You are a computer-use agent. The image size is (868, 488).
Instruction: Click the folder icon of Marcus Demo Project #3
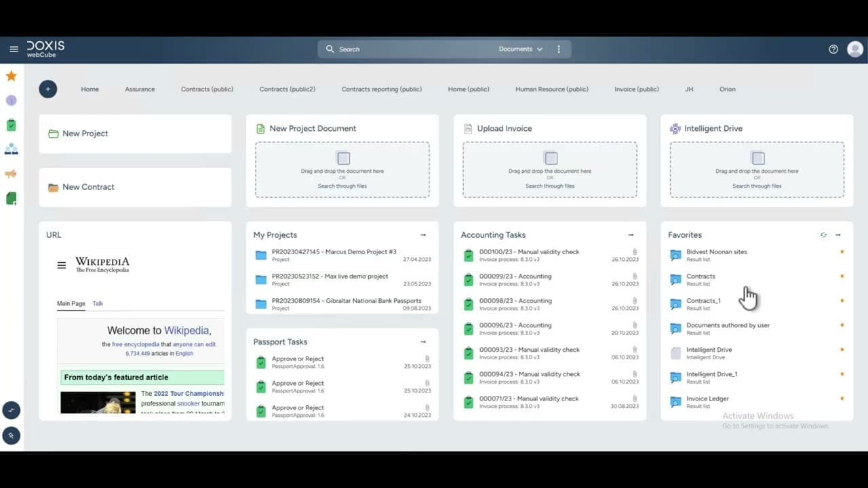261,256
